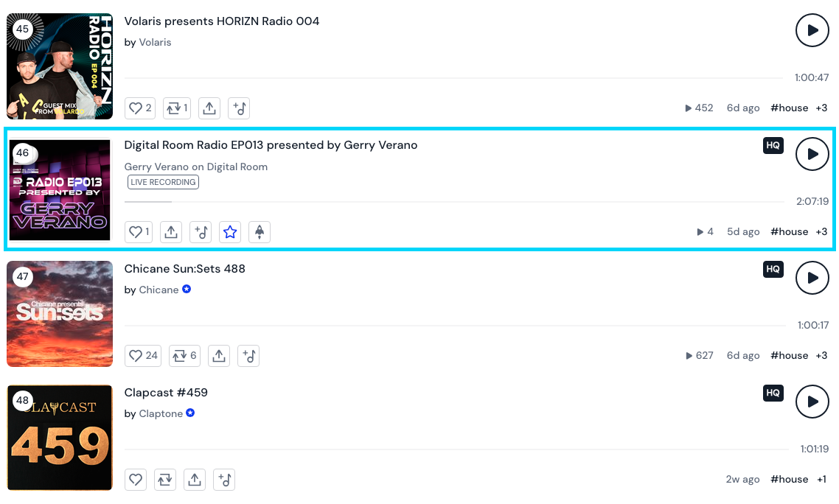This screenshot has height=504, width=839.
Task: Expand +3 more tags on Chicane Sun:Sets
Action: coord(821,355)
